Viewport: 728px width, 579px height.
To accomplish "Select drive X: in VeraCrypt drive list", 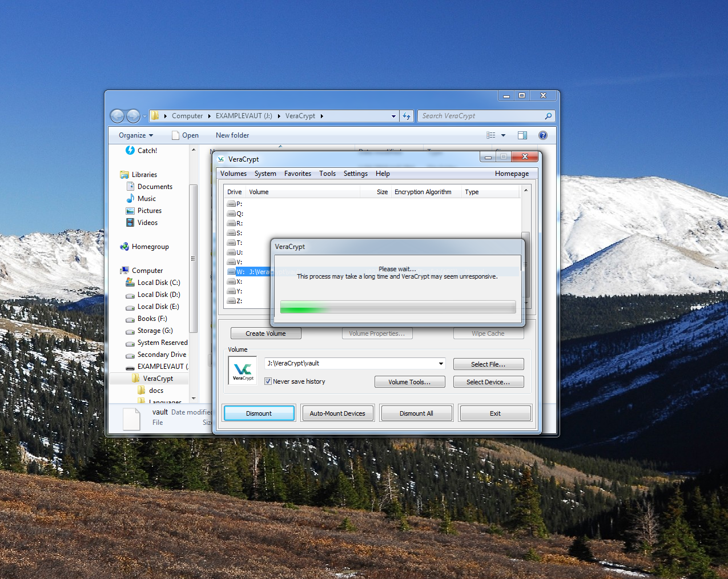I will click(x=235, y=282).
